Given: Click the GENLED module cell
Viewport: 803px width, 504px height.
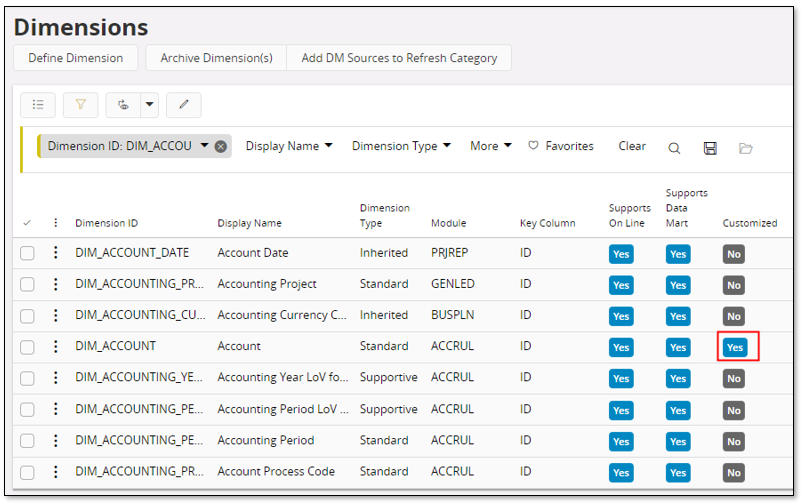Looking at the screenshot, I should click(x=453, y=284).
